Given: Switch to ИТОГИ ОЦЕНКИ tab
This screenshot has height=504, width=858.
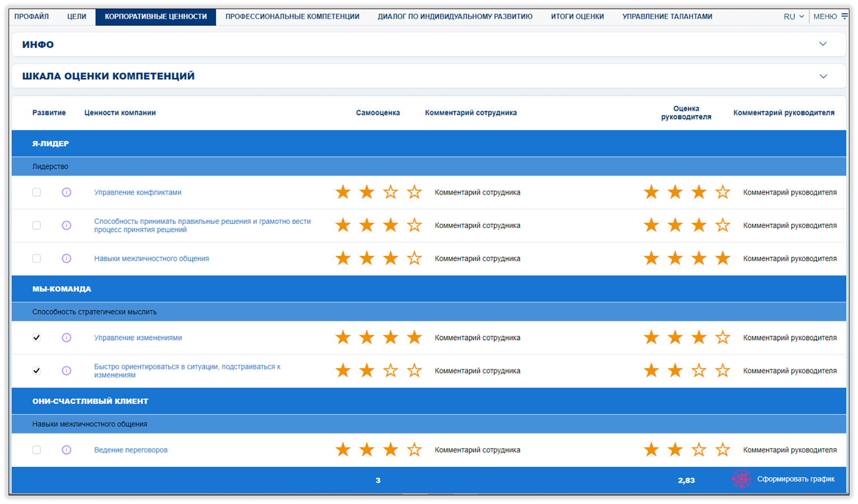Looking at the screenshot, I should (x=577, y=16).
